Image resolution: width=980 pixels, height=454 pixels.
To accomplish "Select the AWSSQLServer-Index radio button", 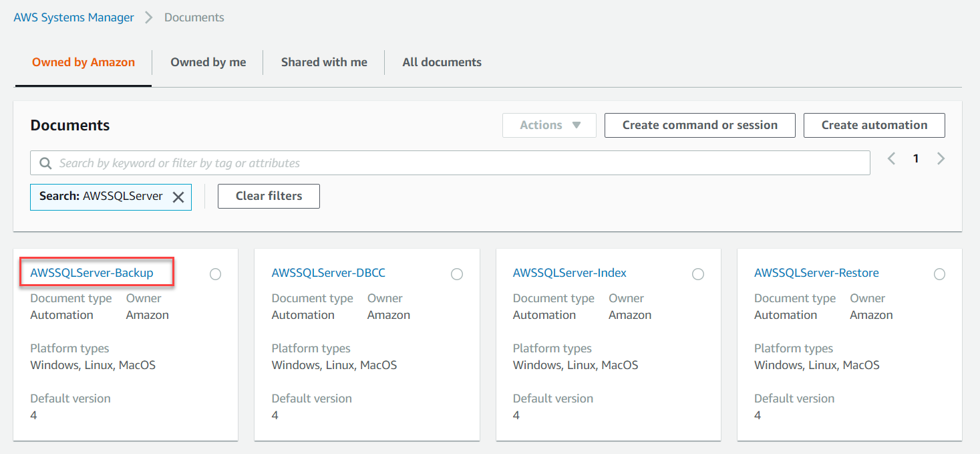I will click(698, 273).
